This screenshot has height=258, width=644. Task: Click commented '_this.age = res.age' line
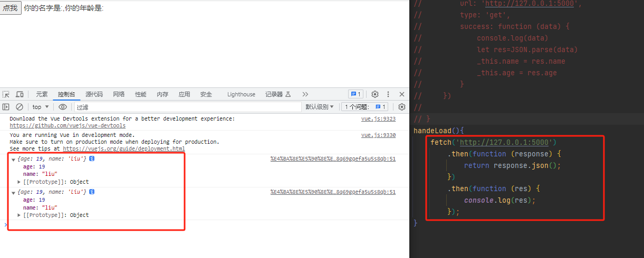516,73
